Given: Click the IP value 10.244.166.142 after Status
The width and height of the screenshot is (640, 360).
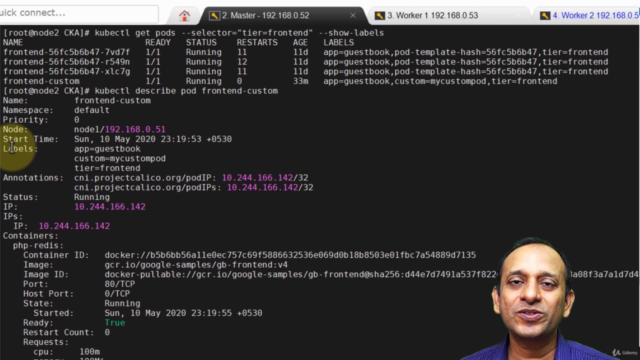Looking at the screenshot, I should pyautogui.click(x=110, y=207).
